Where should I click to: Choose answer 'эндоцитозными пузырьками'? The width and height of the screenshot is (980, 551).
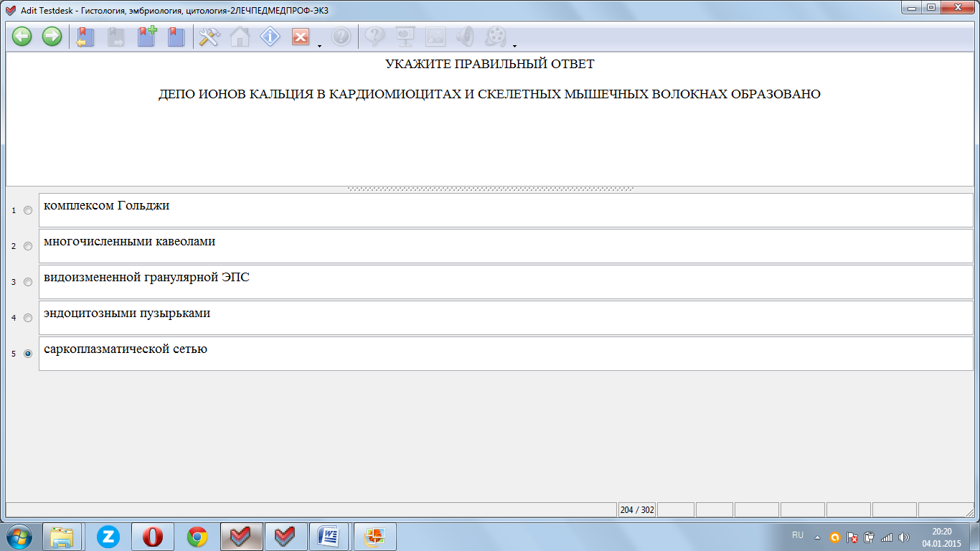coord(506,318)
